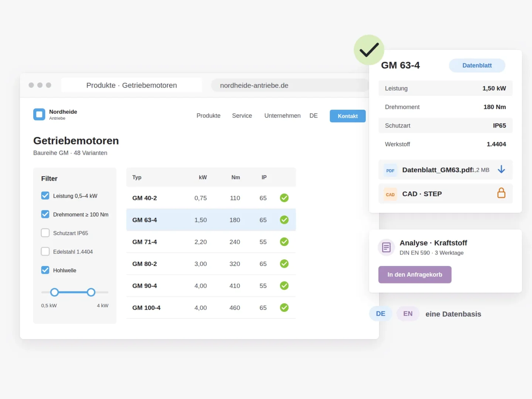The height and width of the screenshot is (399, 532).
Task: Click the 460 Nm value for GM 100-4
Action: coord(235,308)
